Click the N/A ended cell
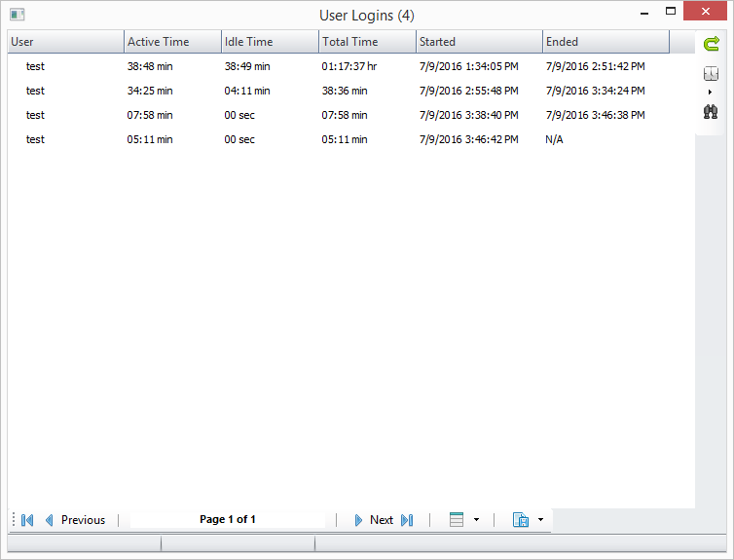This screenshot has height=560, width=734. click(x=554, y=139)
